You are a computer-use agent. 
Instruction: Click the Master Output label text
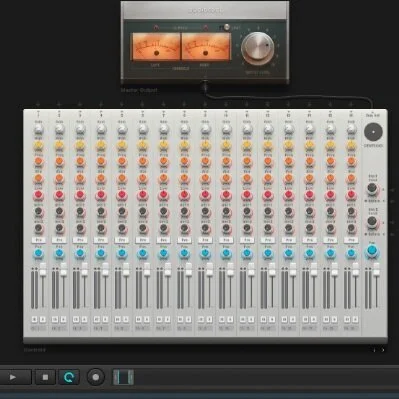point(139,90)
